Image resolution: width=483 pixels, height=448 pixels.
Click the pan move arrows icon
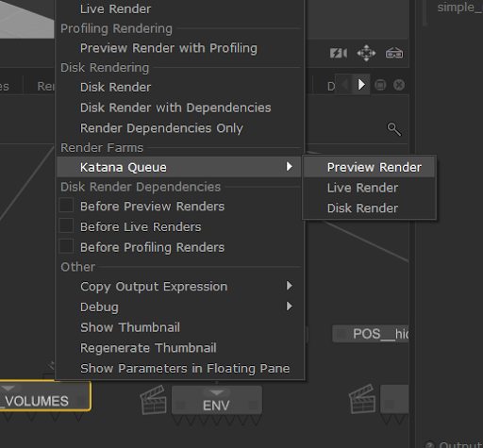(366, 53)
